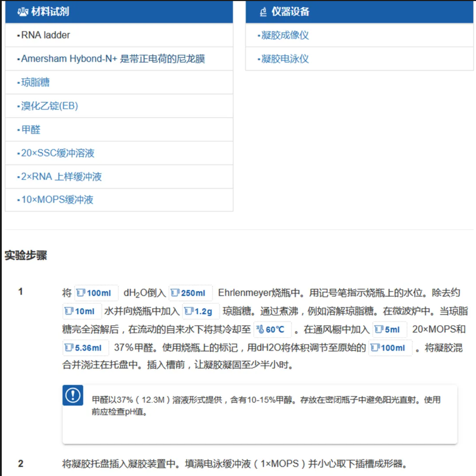Open the 2×RNA 上样缓冲液 link

[61, 177]
